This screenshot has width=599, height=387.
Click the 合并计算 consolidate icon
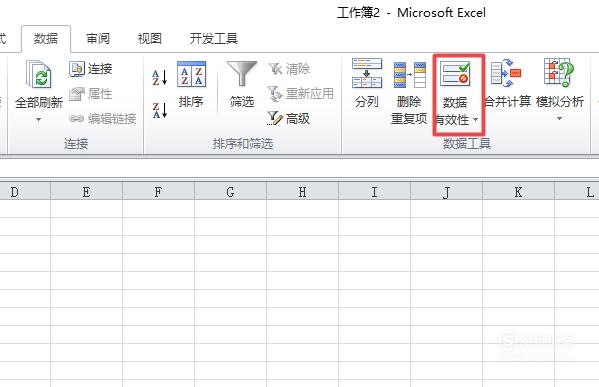coord(506,73)
